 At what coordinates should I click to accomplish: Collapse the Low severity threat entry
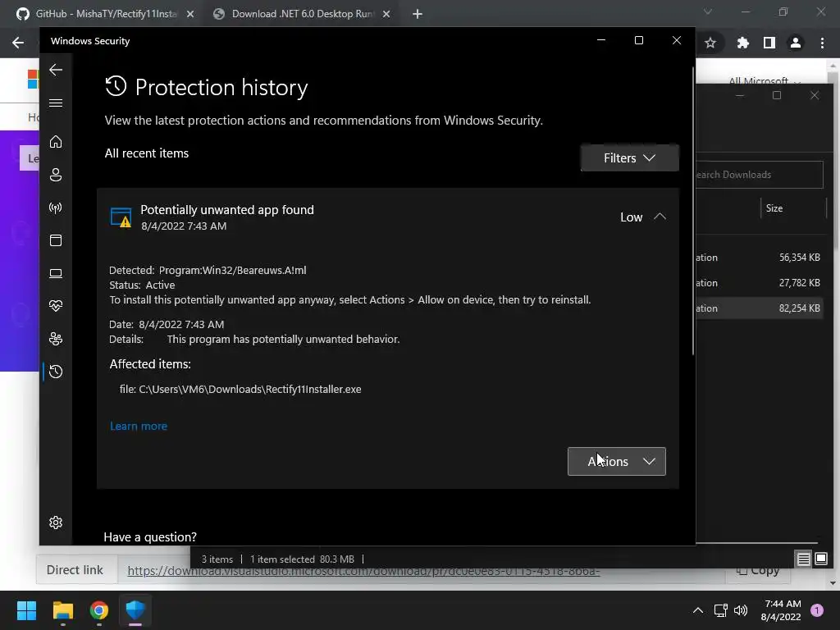pos(660,217)
